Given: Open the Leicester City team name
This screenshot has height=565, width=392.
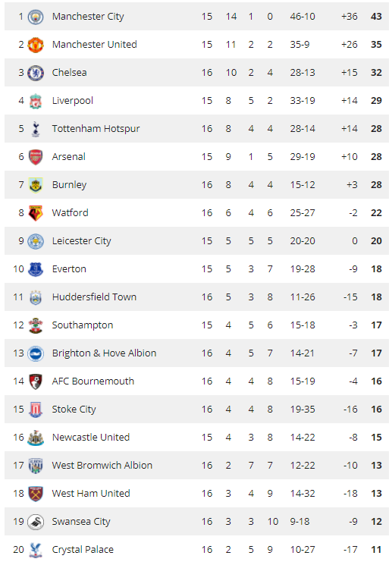Looking at the screenshot, I should pyautogui.click(x=81, y=241).
